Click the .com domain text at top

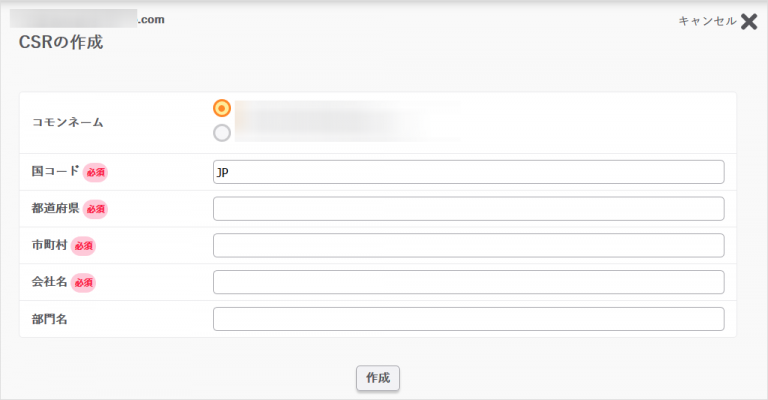tap(151, 20)
